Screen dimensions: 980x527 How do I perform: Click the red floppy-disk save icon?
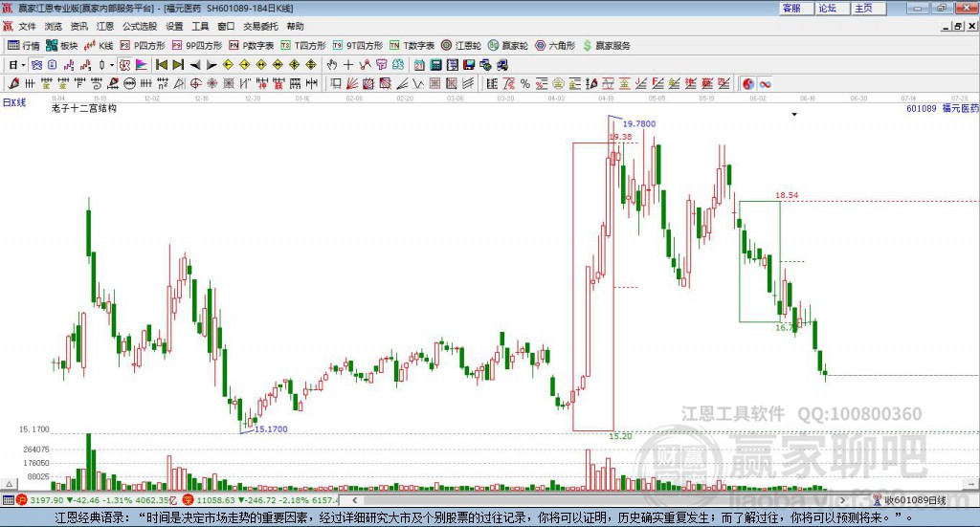[469, 65]
